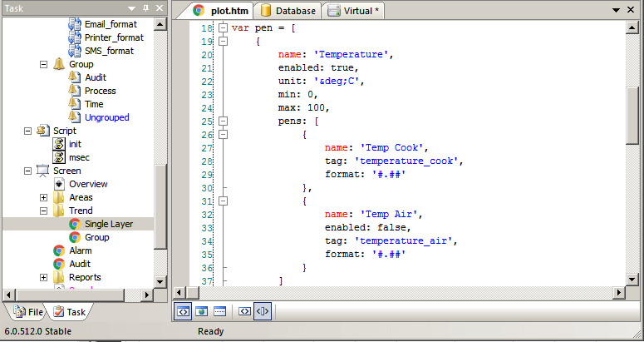Click the editor vertical scrollbar thumb
Screen dimensions: 644x342
click(632, 115)
